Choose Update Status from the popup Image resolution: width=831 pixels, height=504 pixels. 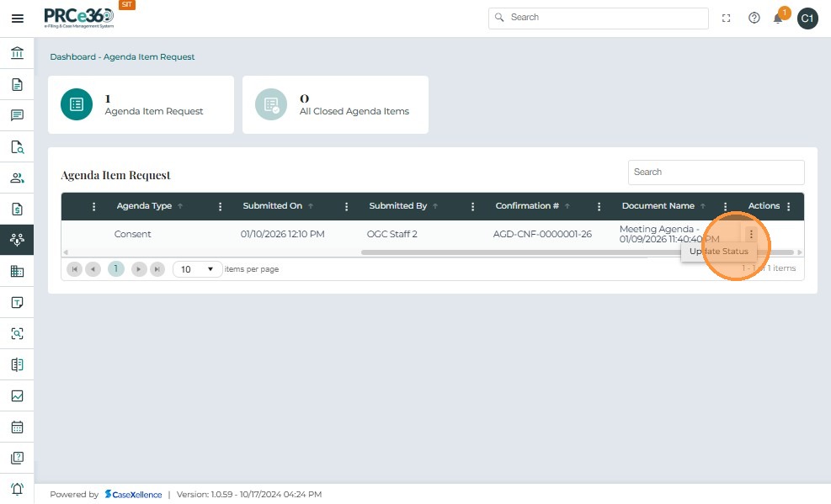click(719, 252)
